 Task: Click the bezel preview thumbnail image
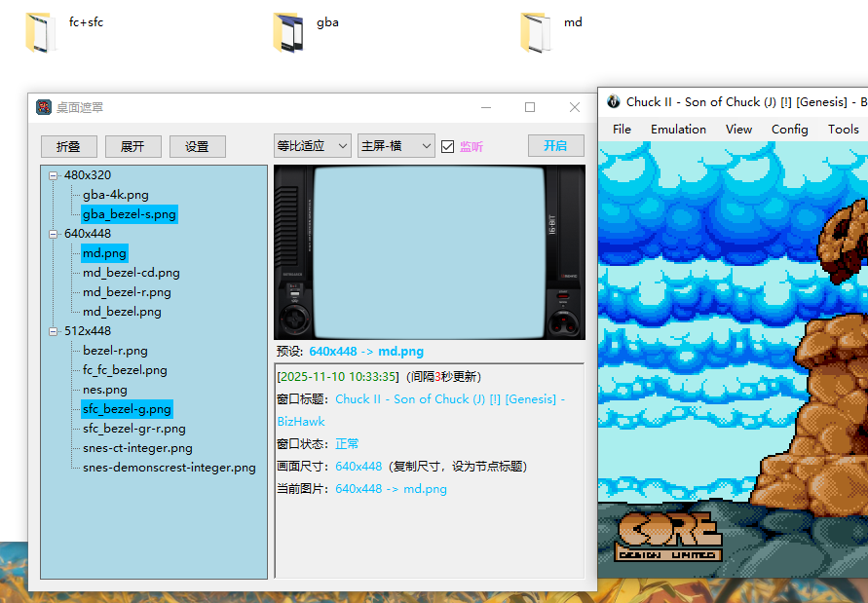pyautogui.click(x=429, y=252)
